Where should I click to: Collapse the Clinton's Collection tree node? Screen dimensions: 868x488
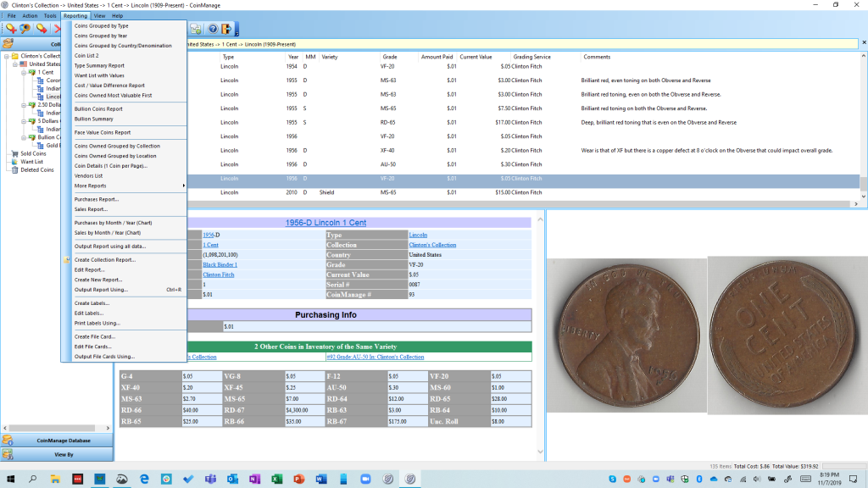[x=7, y=56]
